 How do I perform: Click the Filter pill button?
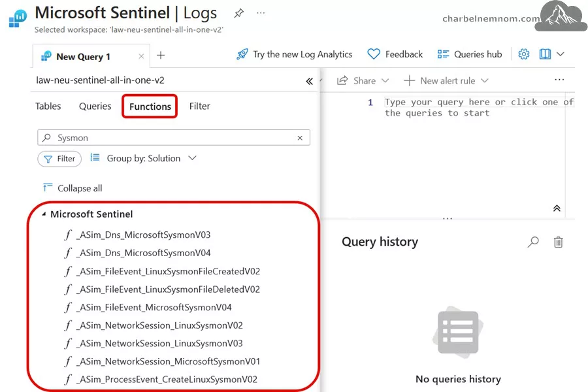click(x=59, y=159)
